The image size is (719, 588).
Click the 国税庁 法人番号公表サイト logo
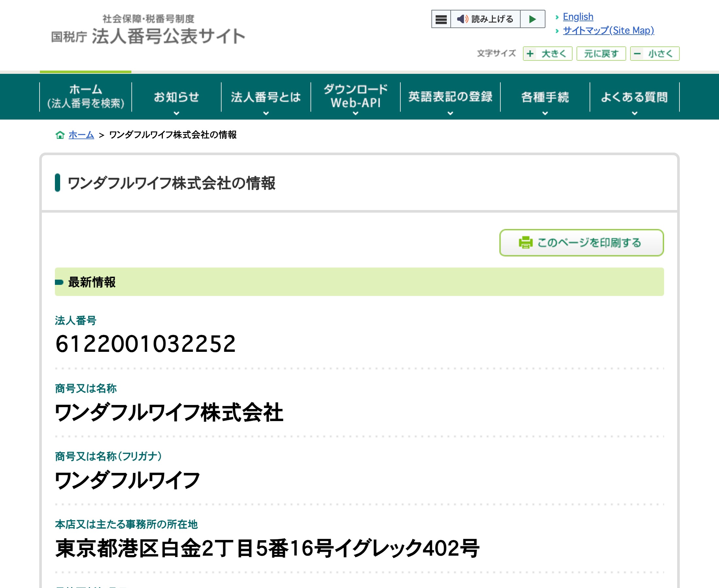(148, 29)
